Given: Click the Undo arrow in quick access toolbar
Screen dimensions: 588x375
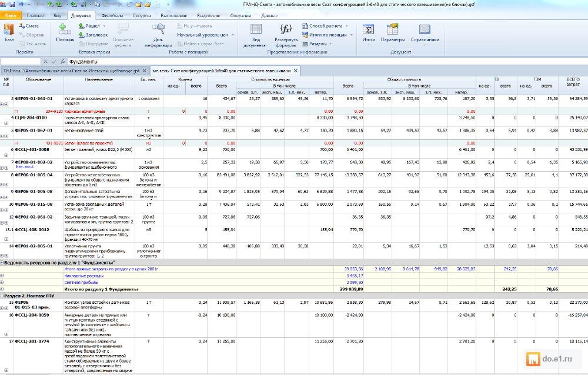Looking at the screenshot, I should pos(21,5).
